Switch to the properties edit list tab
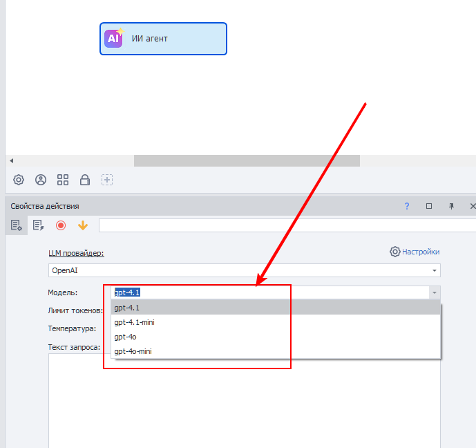This screenshot has height=448, width=476. [39, 225]
